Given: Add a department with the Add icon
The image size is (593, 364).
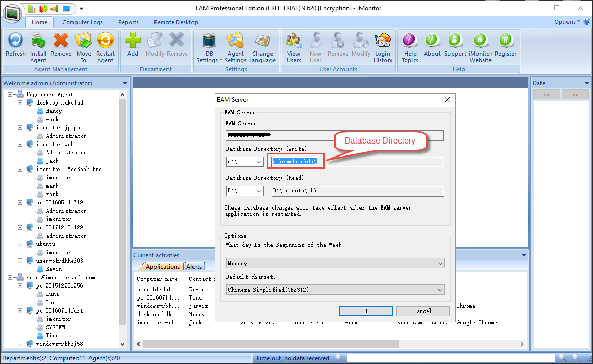Looking at the screenshot, I should (x=133, y=40).
